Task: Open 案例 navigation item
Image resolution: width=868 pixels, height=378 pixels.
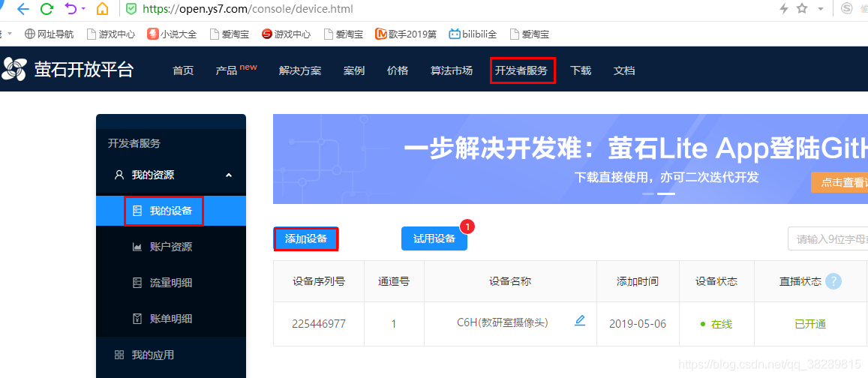Action: 354,70
